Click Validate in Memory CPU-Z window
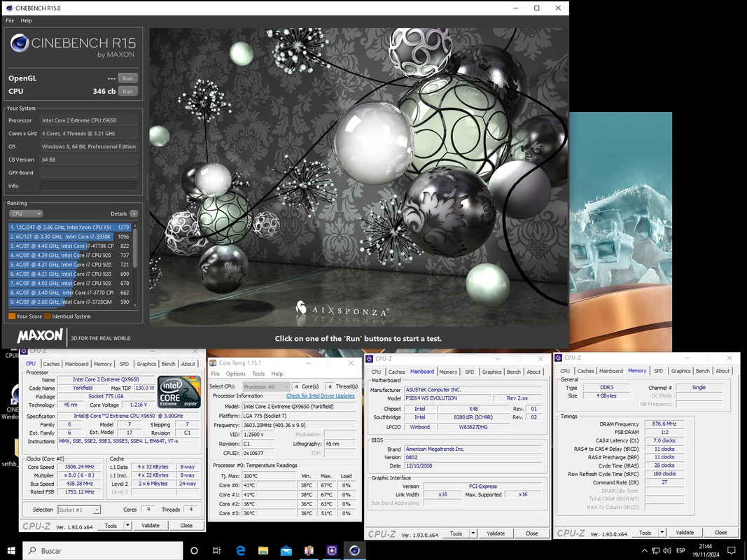This screenshot has height=560, width=747. point(685,533)
